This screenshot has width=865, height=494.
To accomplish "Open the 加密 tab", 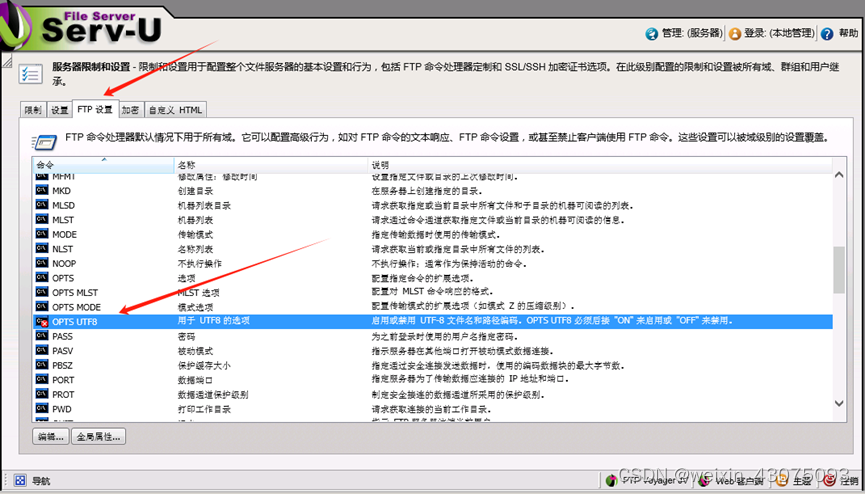I will point(131,110).
